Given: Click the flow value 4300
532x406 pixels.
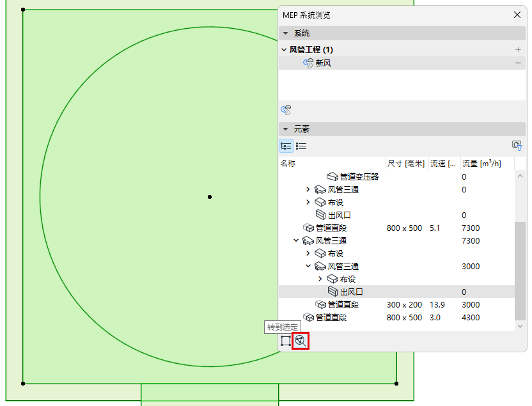Looking at the screenshot, I should (471, 318).
